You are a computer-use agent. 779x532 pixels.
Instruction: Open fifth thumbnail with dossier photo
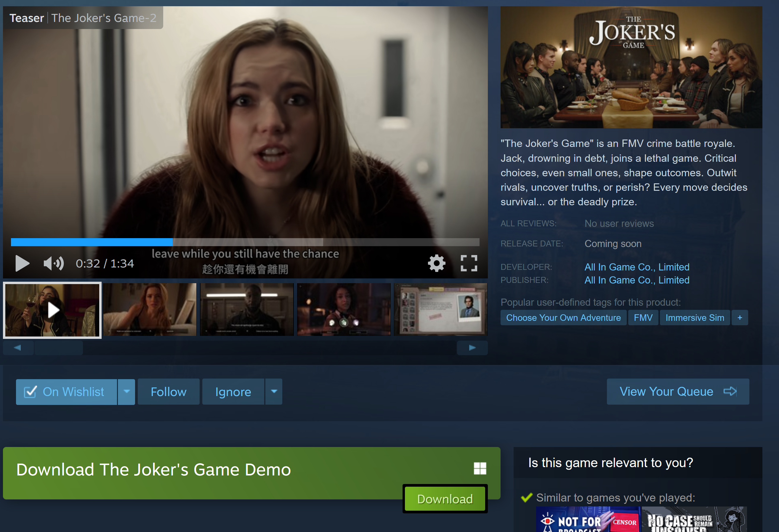coord(440,310)
